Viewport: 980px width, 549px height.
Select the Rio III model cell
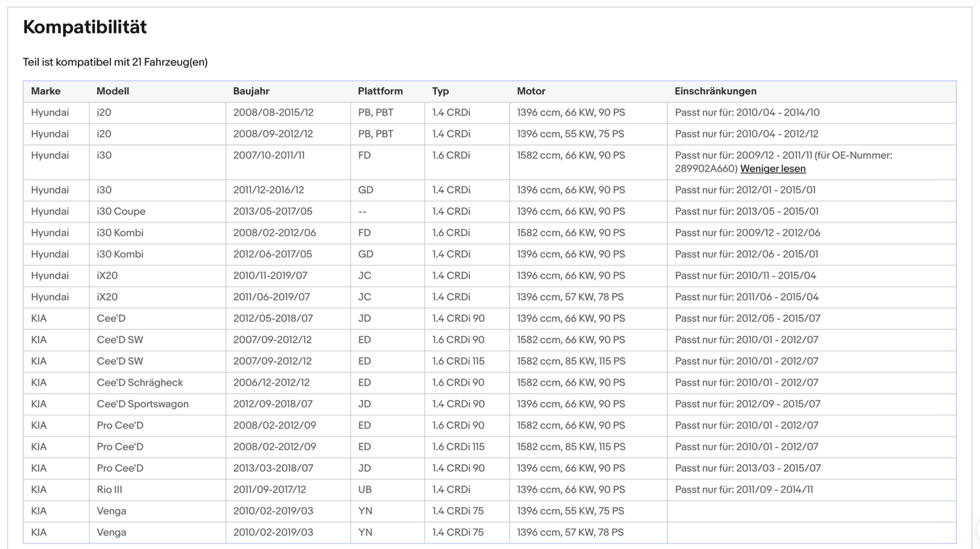[157, 489]
